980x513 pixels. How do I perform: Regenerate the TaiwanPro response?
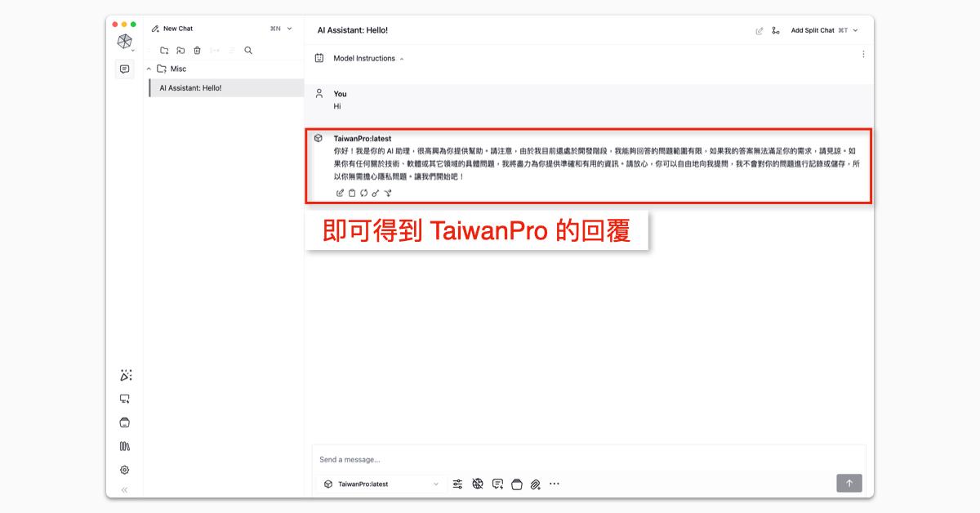pyautogui.click(x=363, y=194)
